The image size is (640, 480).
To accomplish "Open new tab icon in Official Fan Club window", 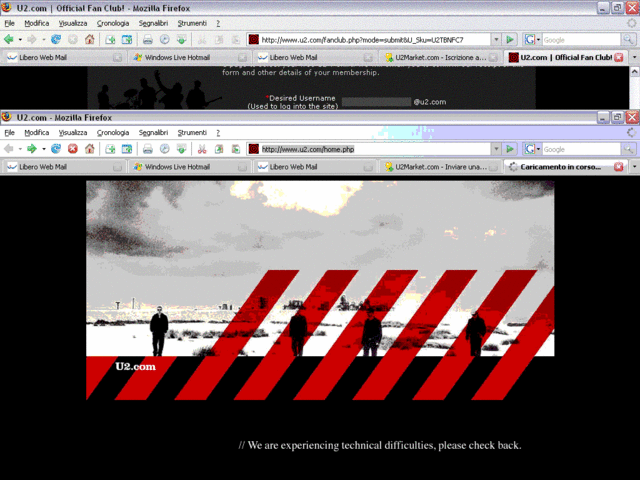I will point(110,40).
